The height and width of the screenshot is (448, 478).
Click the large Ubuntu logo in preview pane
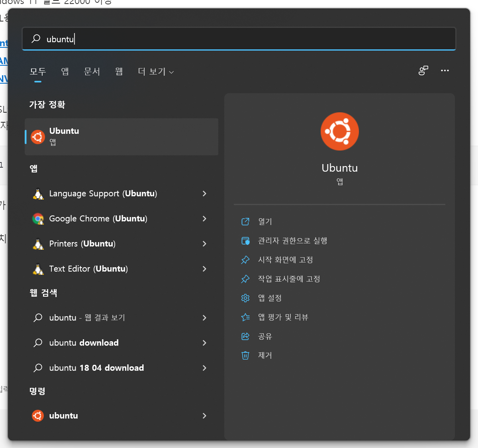(340, 131)
